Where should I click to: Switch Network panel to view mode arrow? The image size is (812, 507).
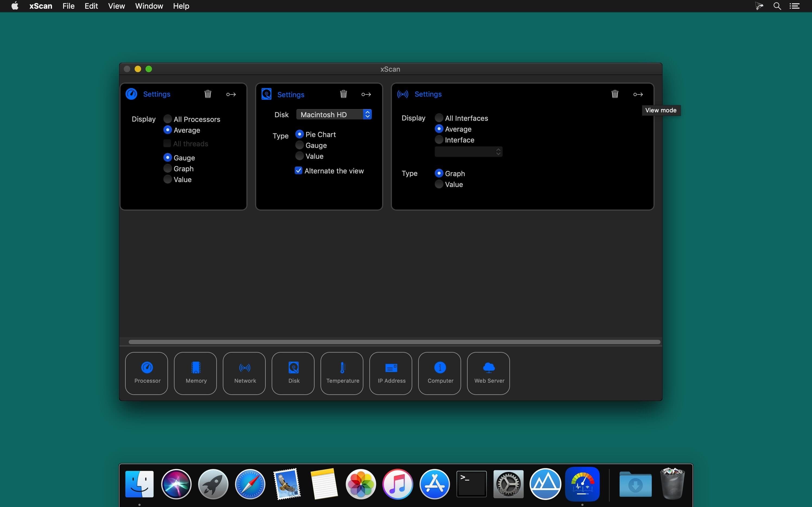[x=638, y=94]
